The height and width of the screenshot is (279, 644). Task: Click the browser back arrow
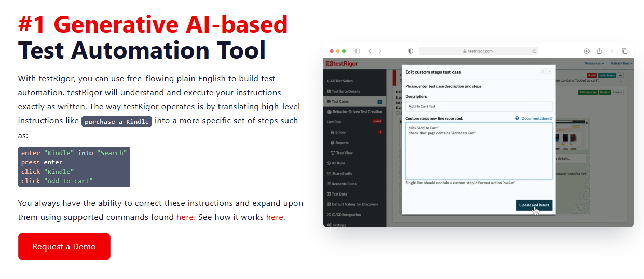(369, 51)
